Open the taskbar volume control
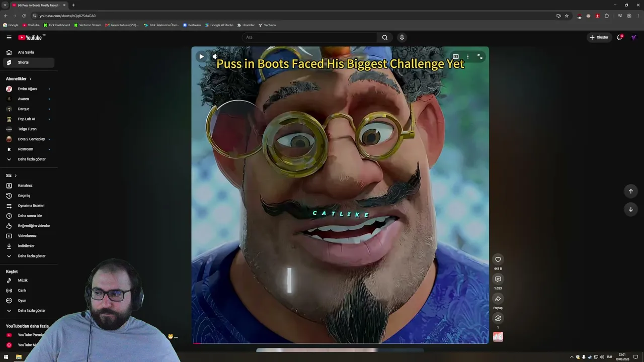Image resolution: width=644 pixels, height=362 pixels. [602, 357]
